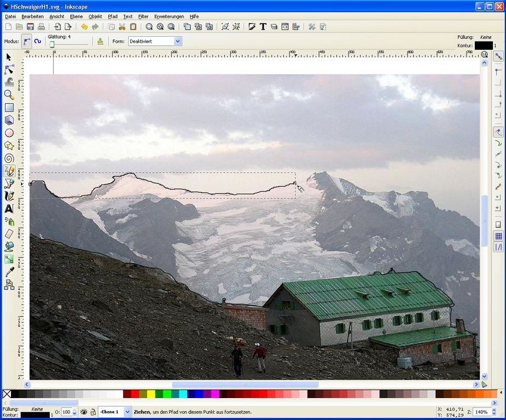Image resolution: width=506 pixels, height=420 pixels.
Task: Toggle layer visibility eye icon
Action: coord(84,412)
